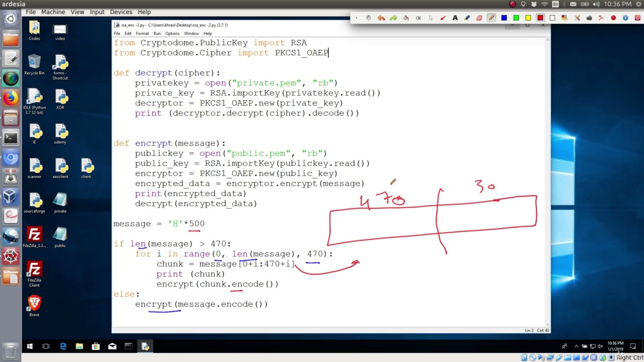This screenshot has width=644, height=362.
Task: Toggle the hand pointer lock tool
Action: (369, 18)
